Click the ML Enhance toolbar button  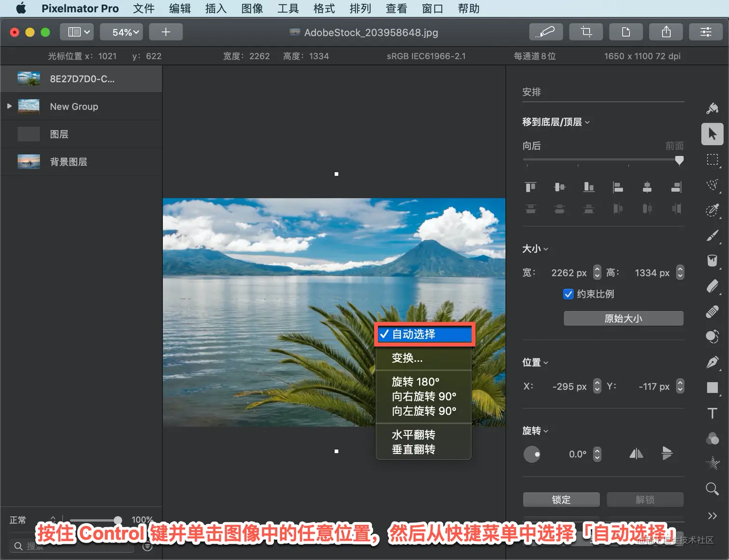tap(546, 32)
